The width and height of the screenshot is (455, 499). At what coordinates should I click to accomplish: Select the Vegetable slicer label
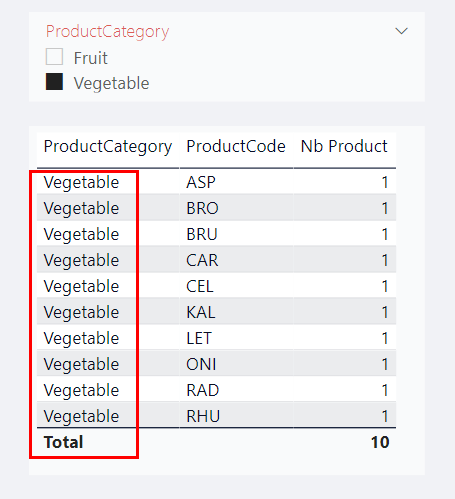click(111, 83)
